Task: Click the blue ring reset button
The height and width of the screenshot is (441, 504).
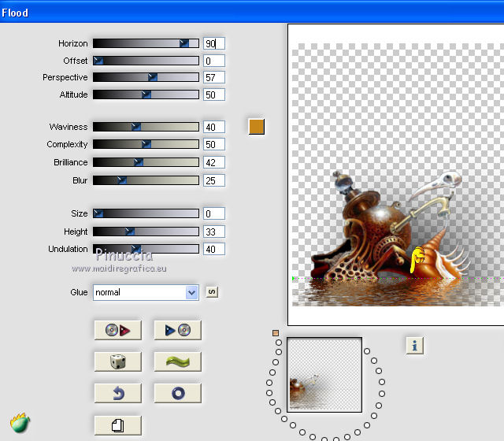Action: (x=178, y=393)
